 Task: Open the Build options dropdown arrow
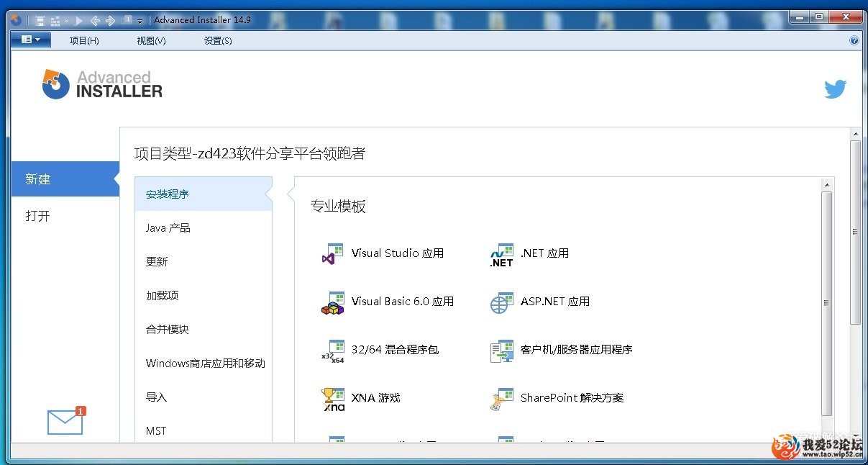[x=66, y=21]
